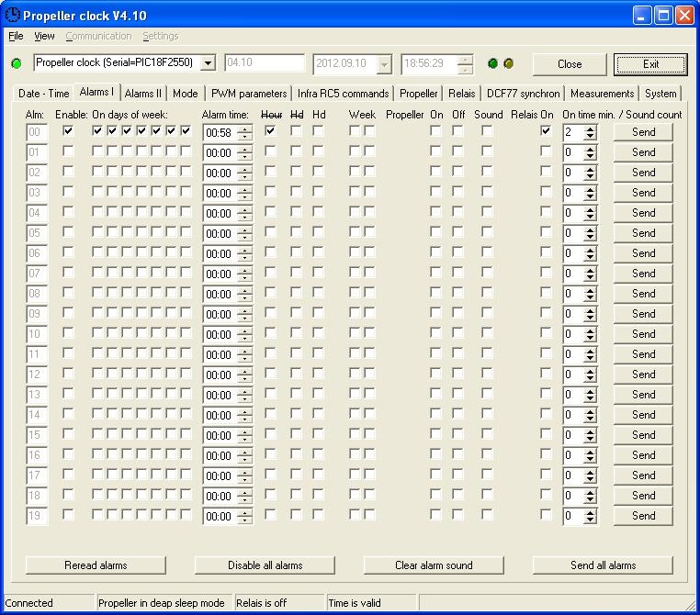Decrease alarm 15 on-time count with the down arrow
Screen dimensions: 700x615
click(590, 439)
